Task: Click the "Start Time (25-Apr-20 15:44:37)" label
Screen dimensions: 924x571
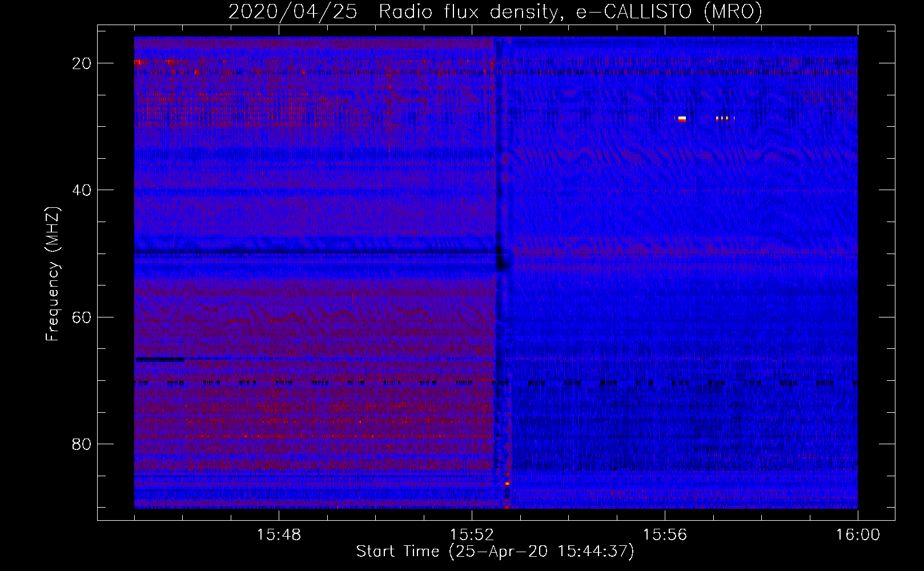Action: (495, 552)
